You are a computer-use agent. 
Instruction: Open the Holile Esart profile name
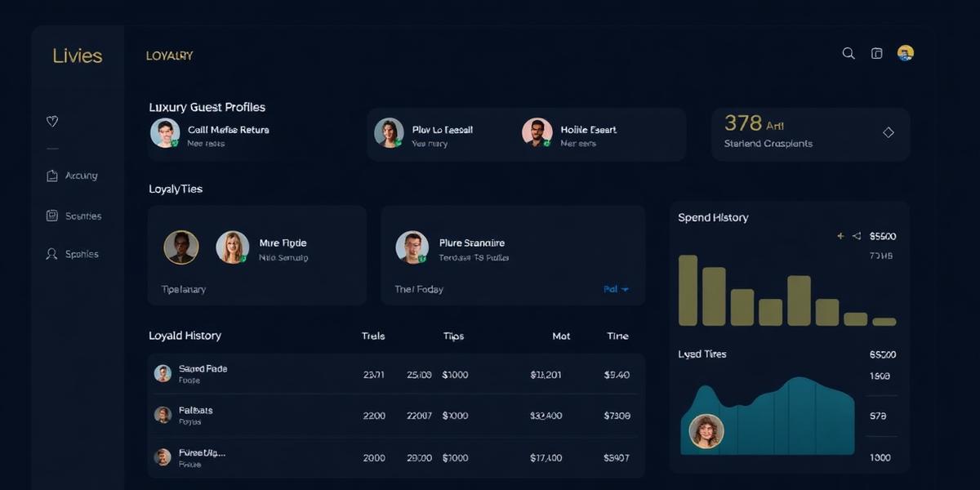(589, 129)
